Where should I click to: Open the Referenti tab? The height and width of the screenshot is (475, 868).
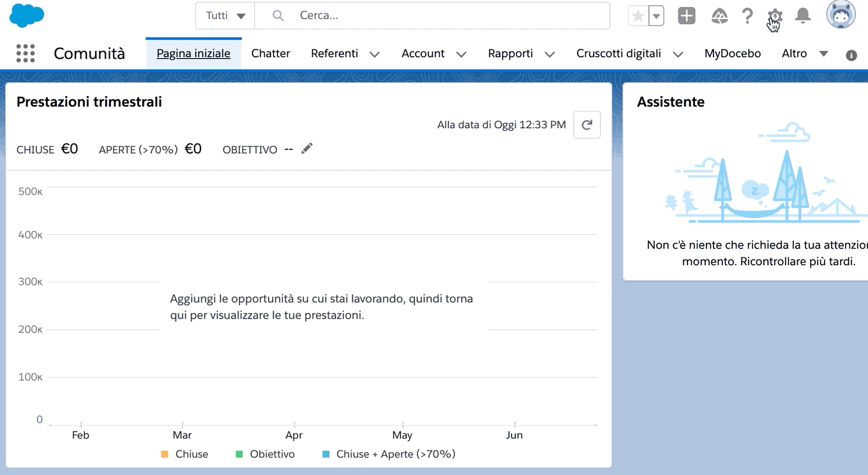point(334,54)
